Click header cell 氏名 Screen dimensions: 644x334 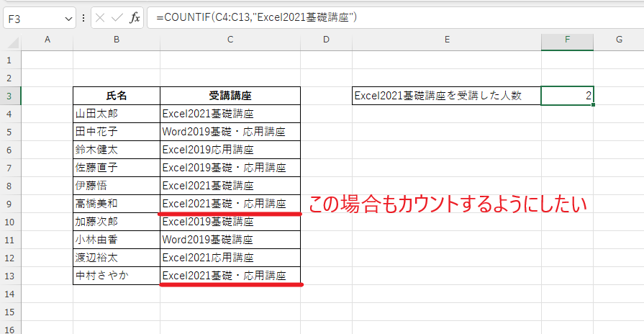pyautogui.click(x=117, y=96)
